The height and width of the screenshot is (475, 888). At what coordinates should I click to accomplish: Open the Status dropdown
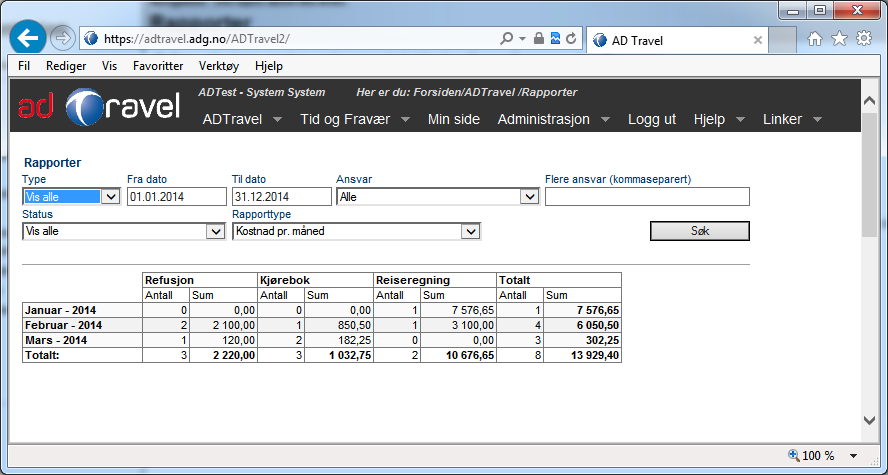coord(123,231)
